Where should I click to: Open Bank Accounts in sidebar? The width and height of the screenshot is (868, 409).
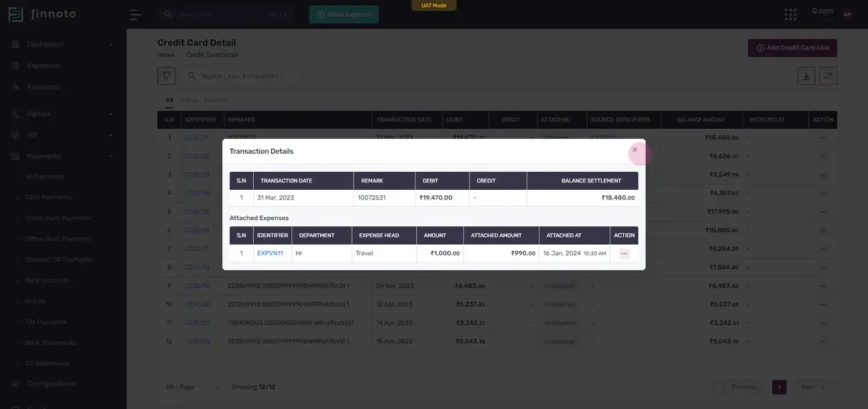click(48, 281)
